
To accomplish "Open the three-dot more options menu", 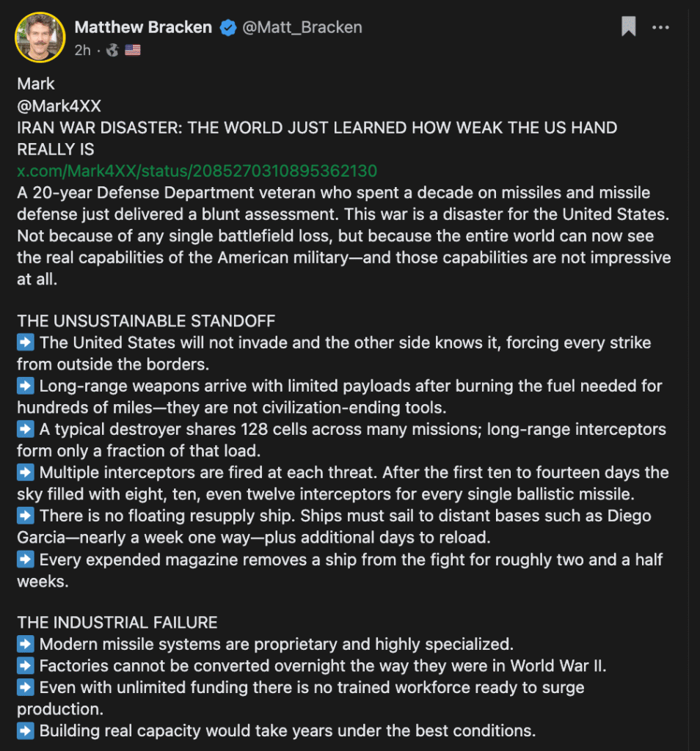I will [x=660, y=27].
